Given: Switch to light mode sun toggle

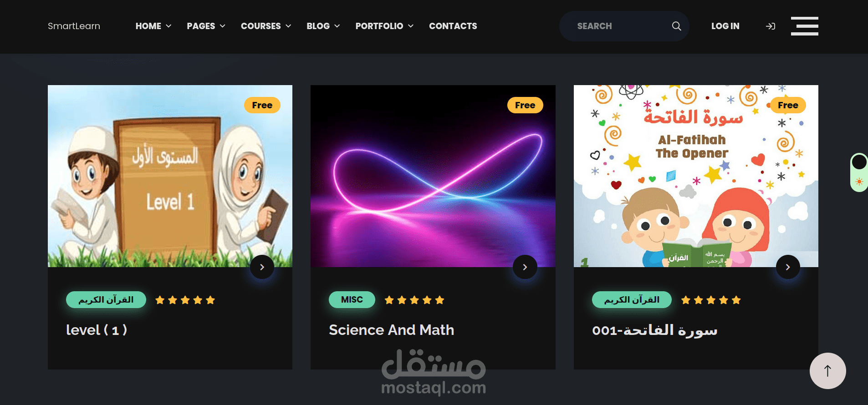Looking at the screenshot, I should tap(859, 182).
